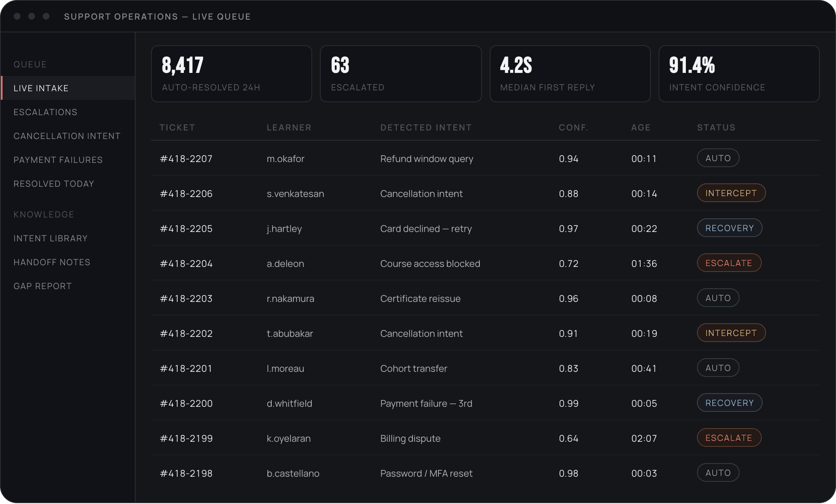Image resolution: width=836 pixels, height=504 pixels.
Task: Open ticket #418-2205
Action: [x=186, y=229]
